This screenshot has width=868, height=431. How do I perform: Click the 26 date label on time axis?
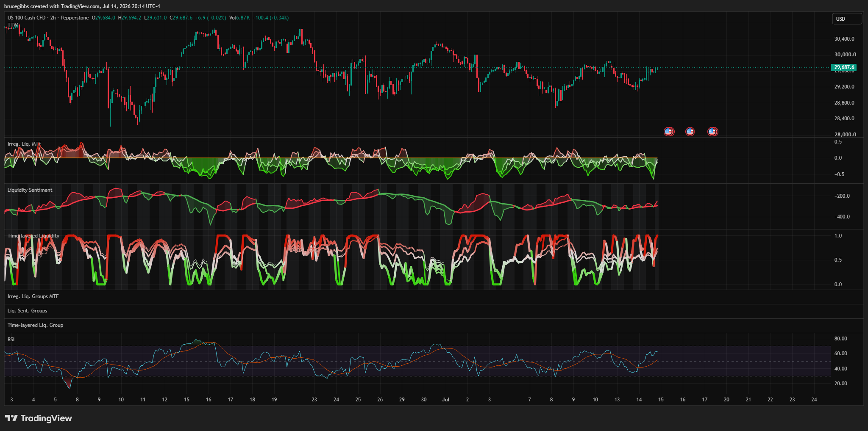coord(380,399)
